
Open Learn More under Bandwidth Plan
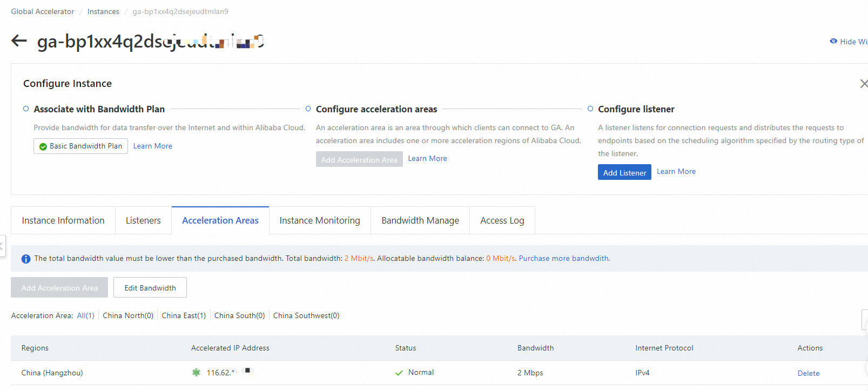(153, 146)
